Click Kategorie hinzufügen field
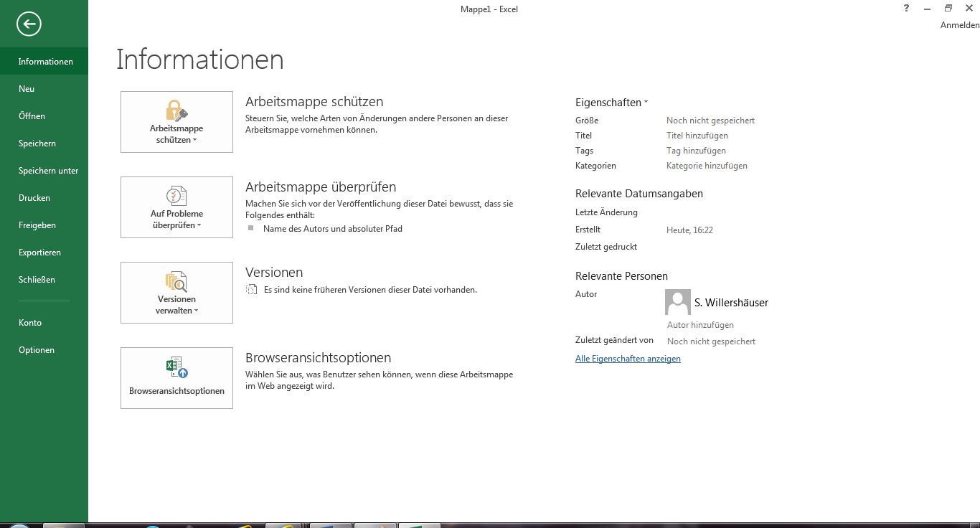 click(x=707, y=166)
